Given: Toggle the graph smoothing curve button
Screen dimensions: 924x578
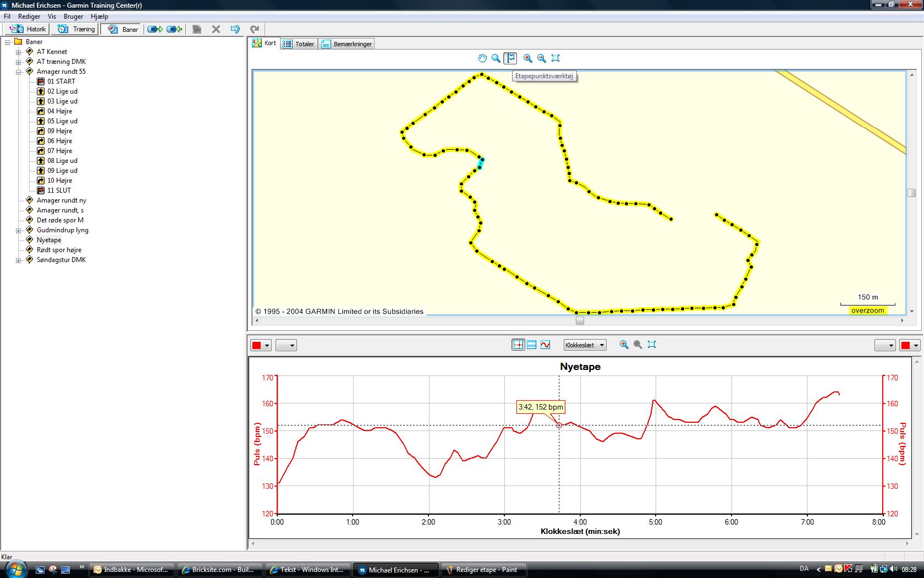Looking at the screenshot, I should pyautogui.click(x=545, y=345).
